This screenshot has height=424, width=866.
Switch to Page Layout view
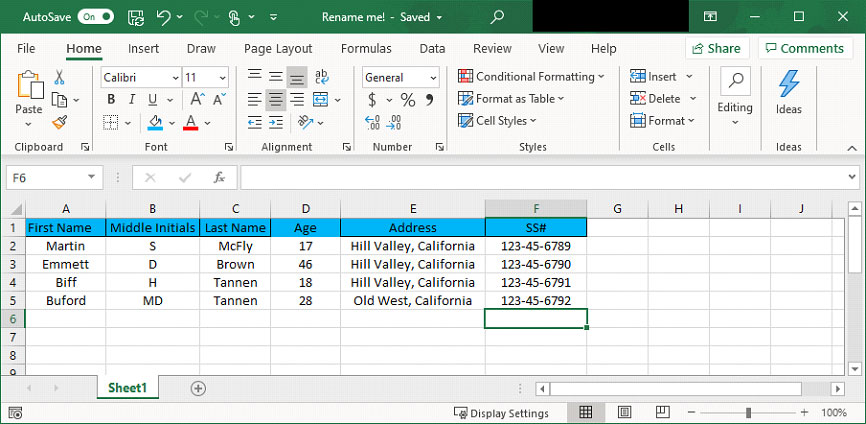click(x=625, y=412)
